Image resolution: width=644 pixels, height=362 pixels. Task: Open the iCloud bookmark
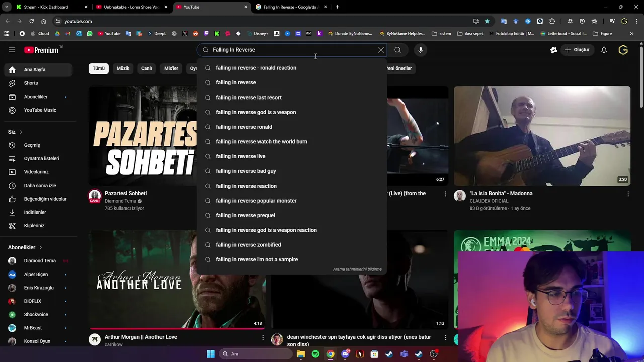coord(40,34)
